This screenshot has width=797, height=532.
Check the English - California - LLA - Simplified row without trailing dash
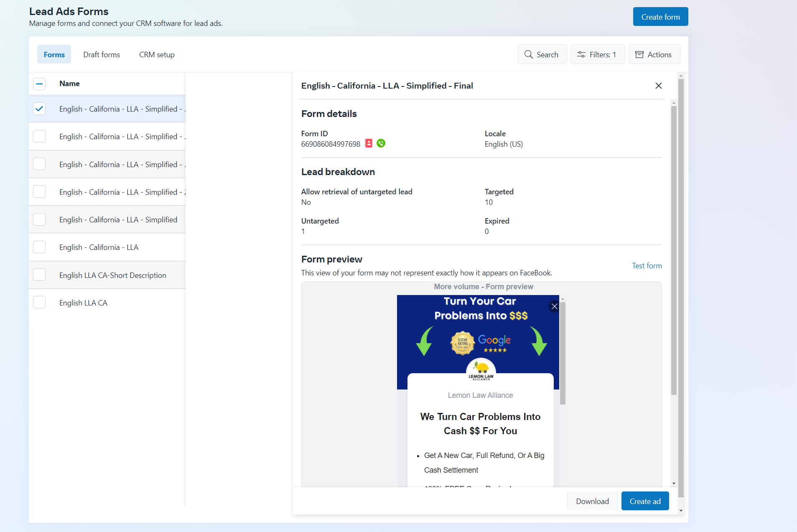tap(39, 219)
